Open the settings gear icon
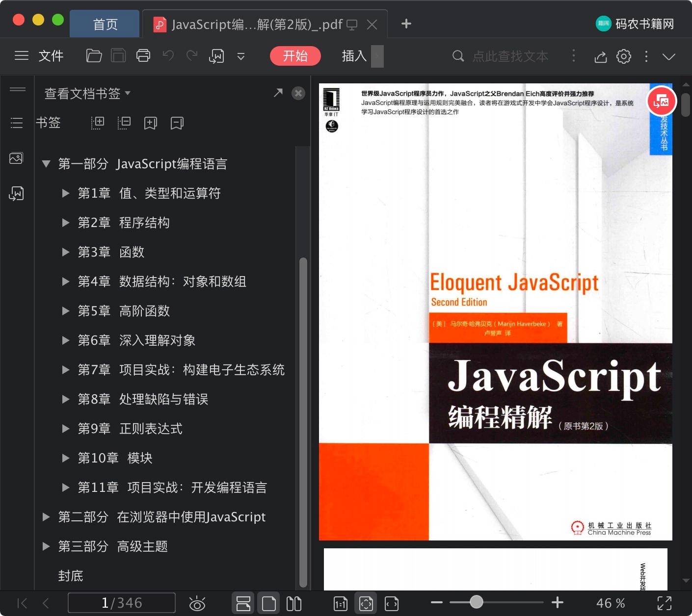This screenshot has height=616, width=692. tap(624, 56)
